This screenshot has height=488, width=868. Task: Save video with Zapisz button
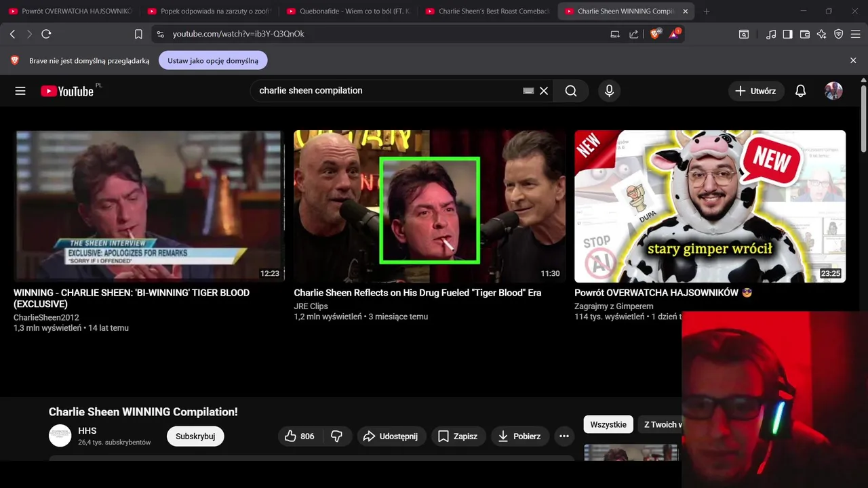click(x=458, y=436)
